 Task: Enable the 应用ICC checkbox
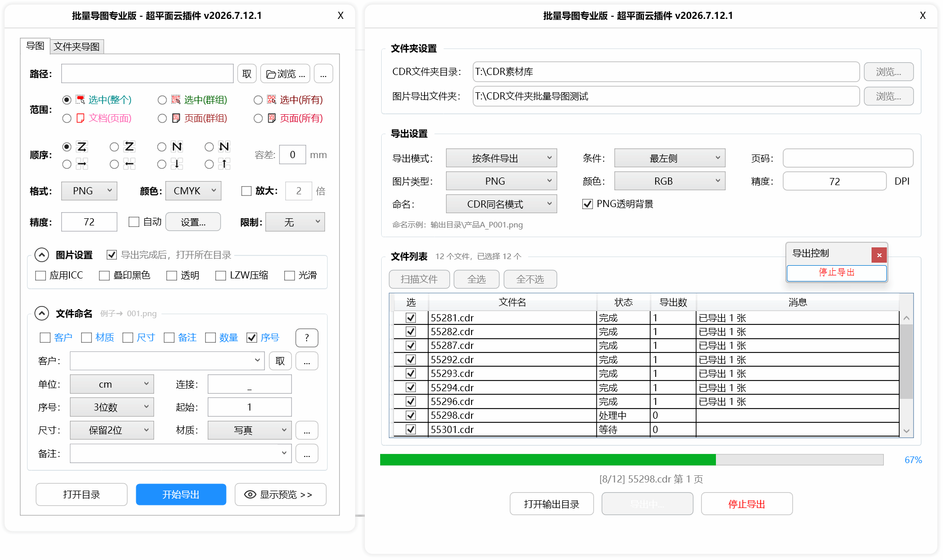point(41,275)
